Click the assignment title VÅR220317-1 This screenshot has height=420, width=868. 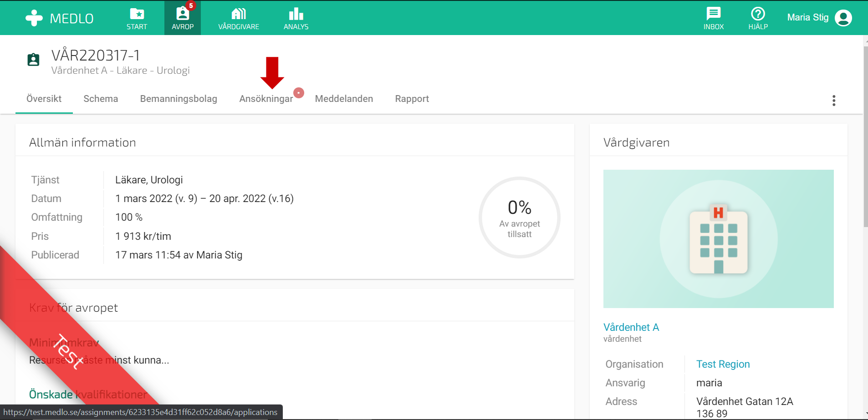click(x=96, y=56)
